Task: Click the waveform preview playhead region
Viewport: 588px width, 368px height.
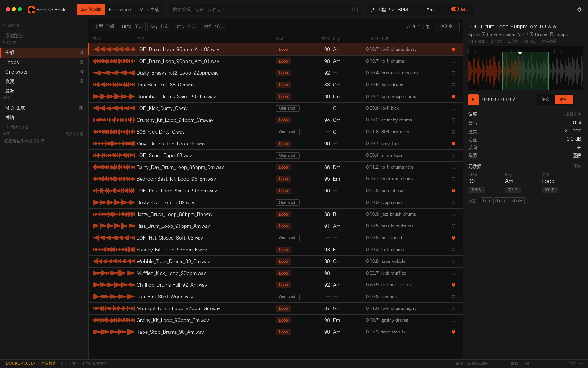Action: (x=520, y=71)
